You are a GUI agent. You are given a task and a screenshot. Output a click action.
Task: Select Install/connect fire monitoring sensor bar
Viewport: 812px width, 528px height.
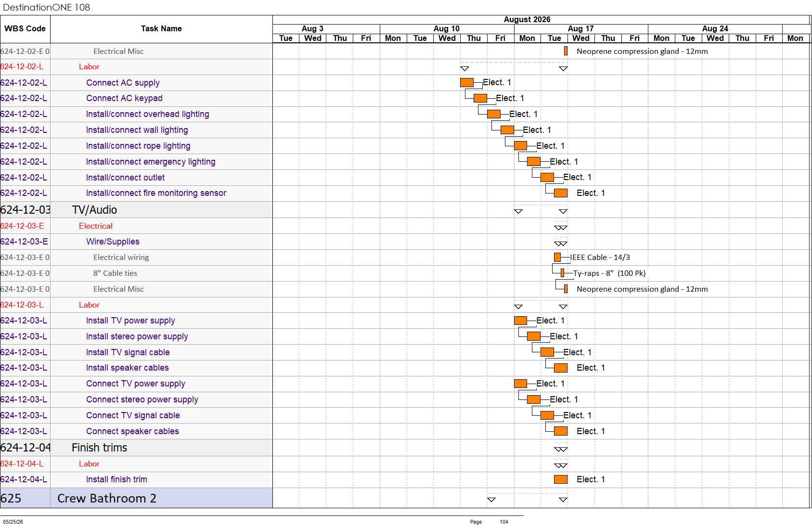[561, 193]
